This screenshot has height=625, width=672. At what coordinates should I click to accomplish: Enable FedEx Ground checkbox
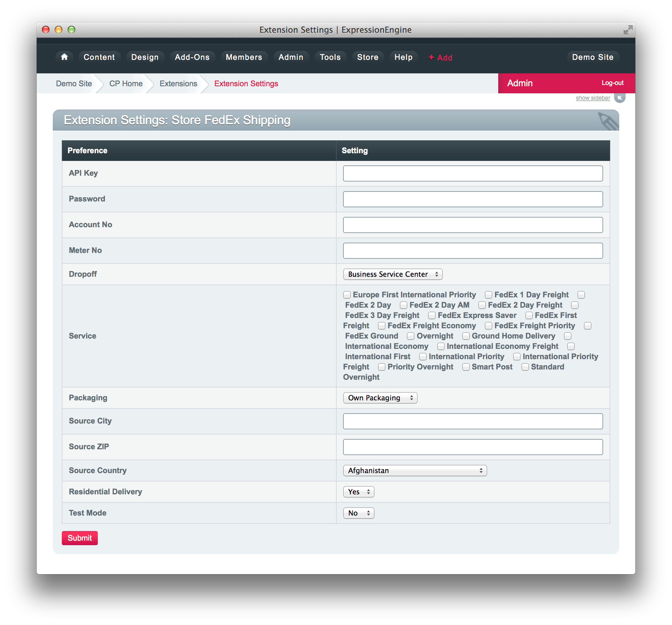coord(587,326)
